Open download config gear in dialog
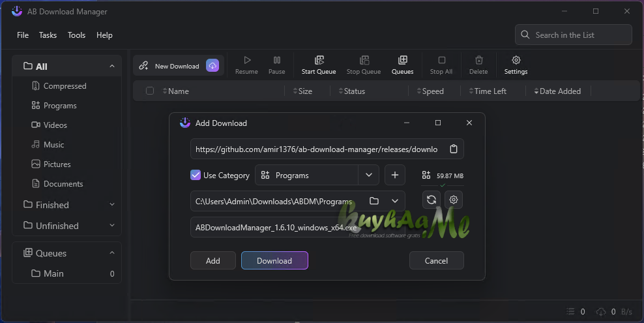This screenshot has height=323, width=644. 454,200
